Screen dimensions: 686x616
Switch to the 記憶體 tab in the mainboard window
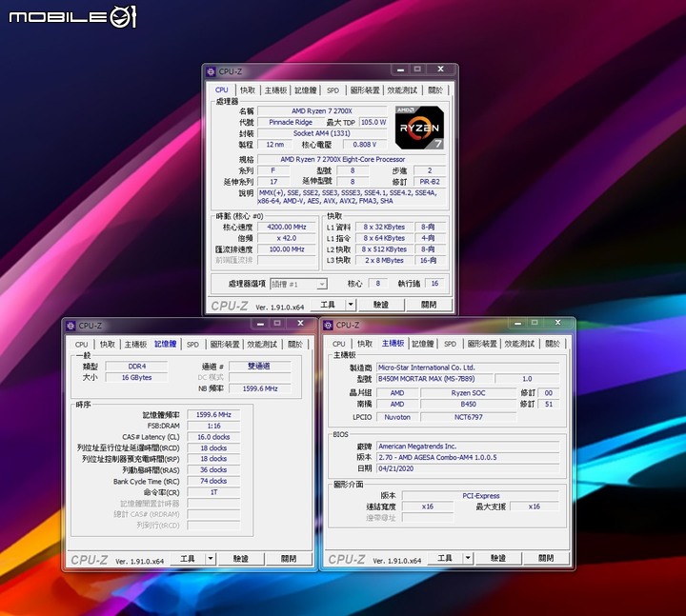pyautogui.click(x=423, y=344)
